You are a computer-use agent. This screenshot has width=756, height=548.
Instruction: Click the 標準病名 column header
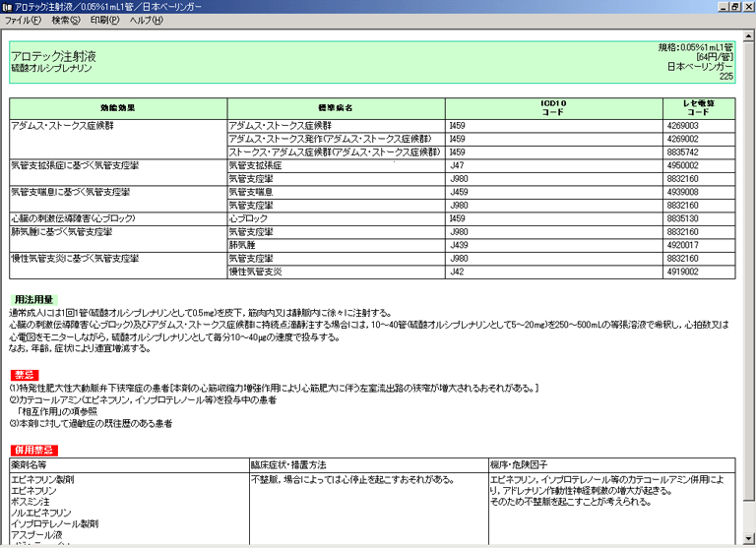point(336,108)
